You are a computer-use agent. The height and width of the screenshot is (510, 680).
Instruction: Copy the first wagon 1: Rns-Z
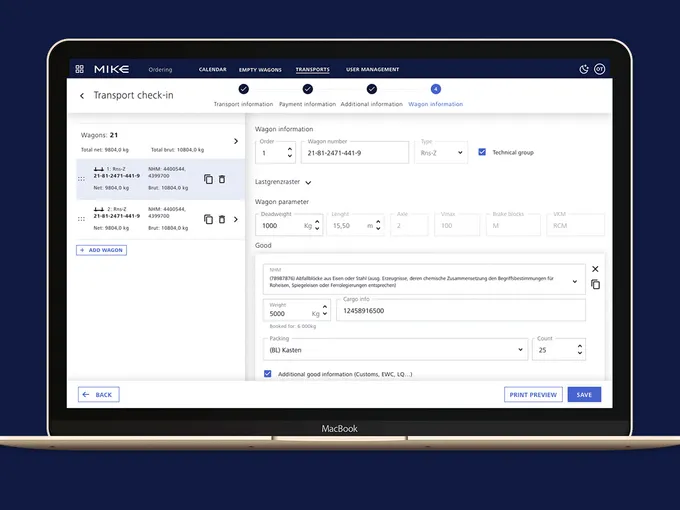(208, 179)
